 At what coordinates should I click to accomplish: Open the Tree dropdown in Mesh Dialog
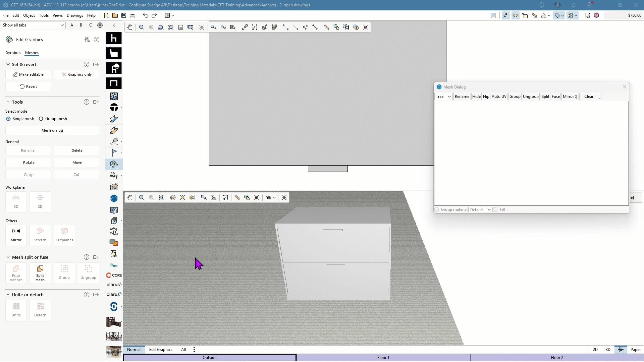click(x=443, y=97)
